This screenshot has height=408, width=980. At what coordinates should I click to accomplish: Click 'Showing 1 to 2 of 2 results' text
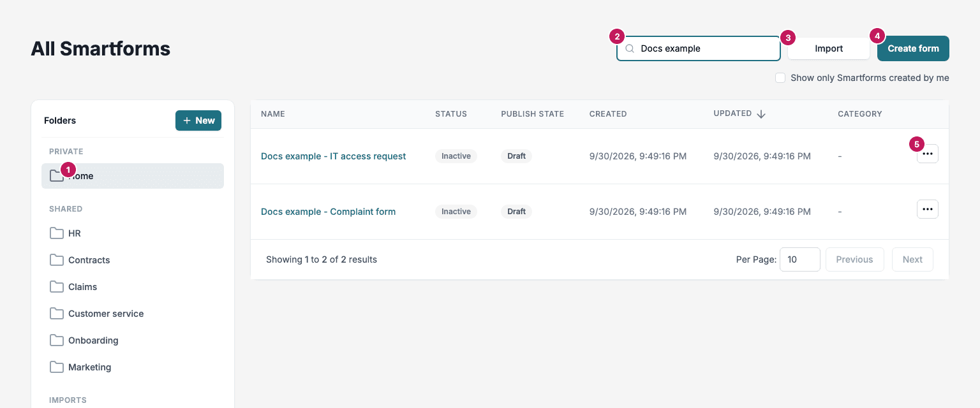click(322, 259)
